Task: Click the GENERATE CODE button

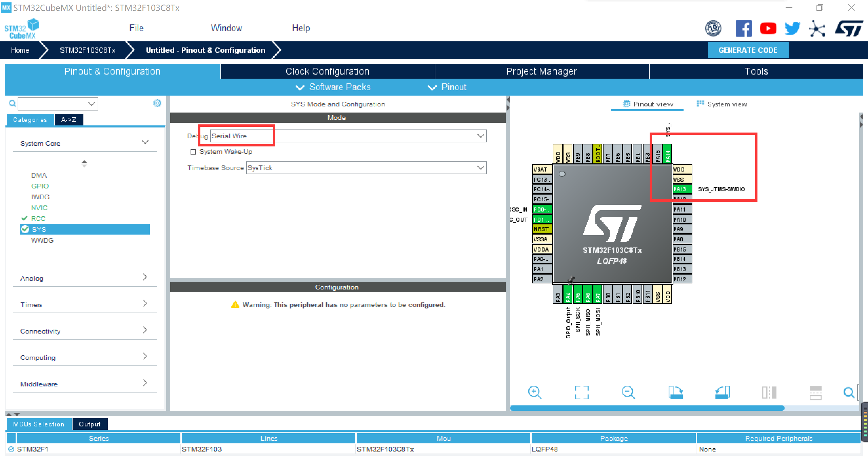Action: tap(748, 50)
